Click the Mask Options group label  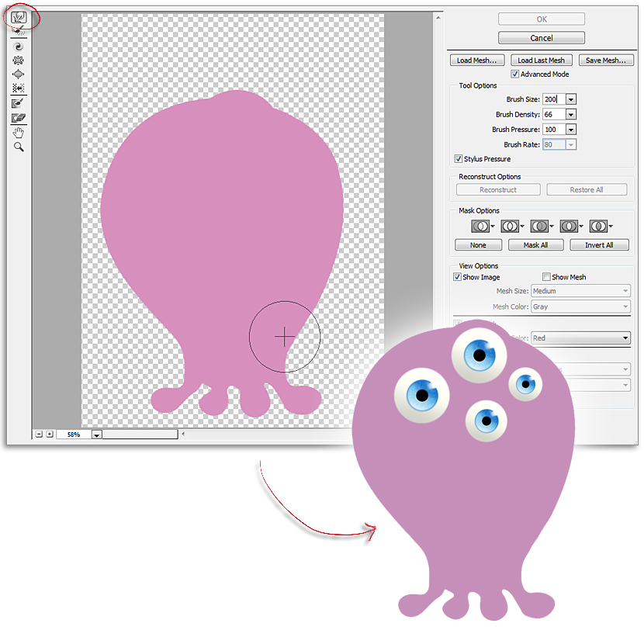click(479, 210)
